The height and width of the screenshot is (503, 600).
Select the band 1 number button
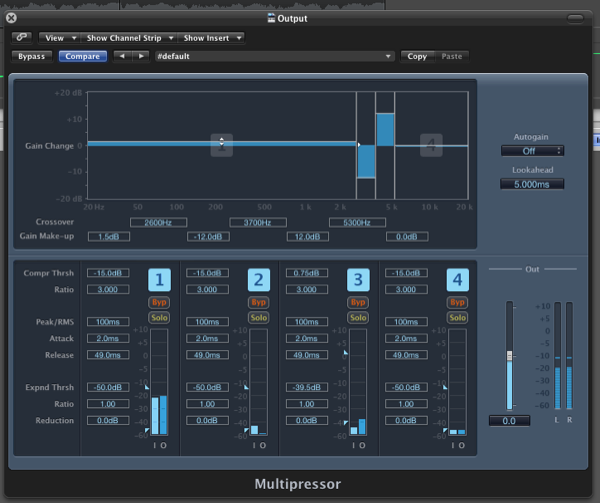pyautogui.click(x=160, y=280)
